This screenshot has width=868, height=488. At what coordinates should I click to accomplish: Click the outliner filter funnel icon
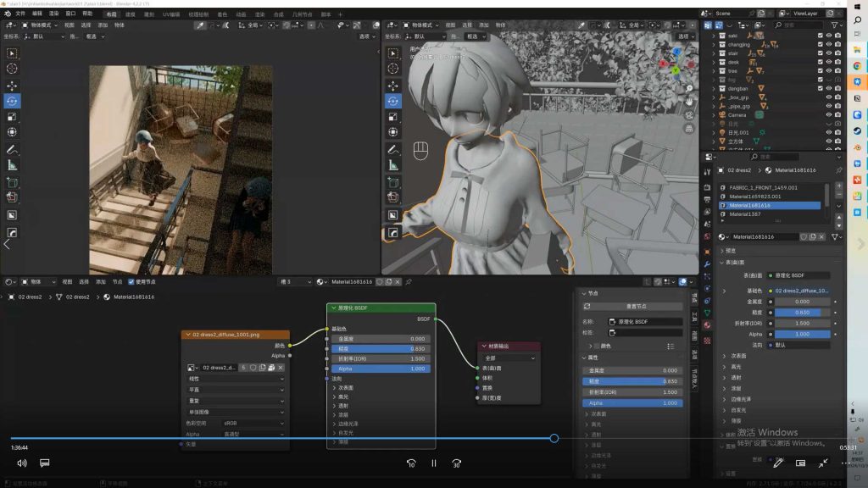pos(836,25)
